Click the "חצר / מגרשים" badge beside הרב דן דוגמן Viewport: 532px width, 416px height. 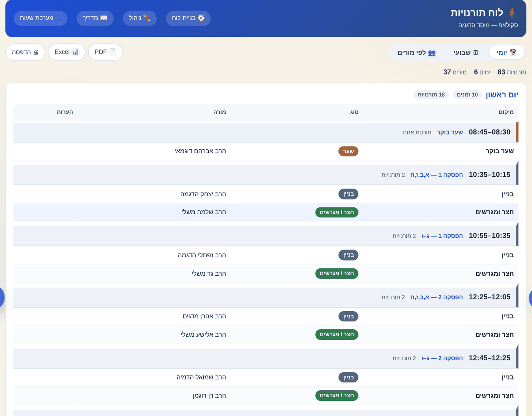[x=337, y=396]
